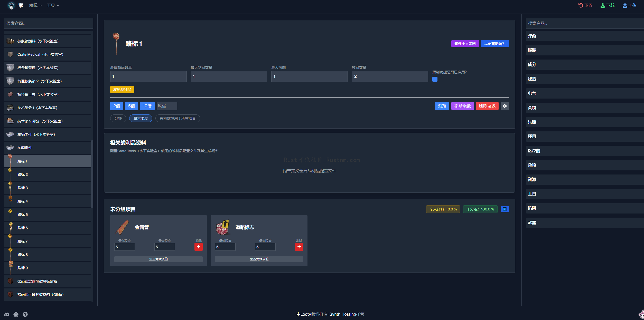点击「复制战利品」按钮

pyautogui.click(x=122, y=89)
